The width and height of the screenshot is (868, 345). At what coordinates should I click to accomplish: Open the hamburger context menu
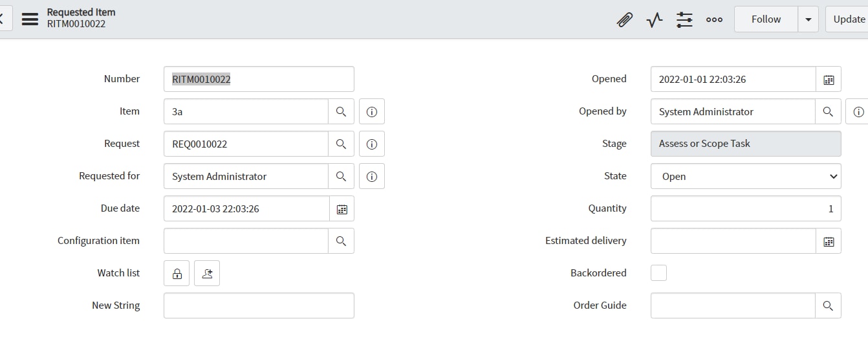30,19
